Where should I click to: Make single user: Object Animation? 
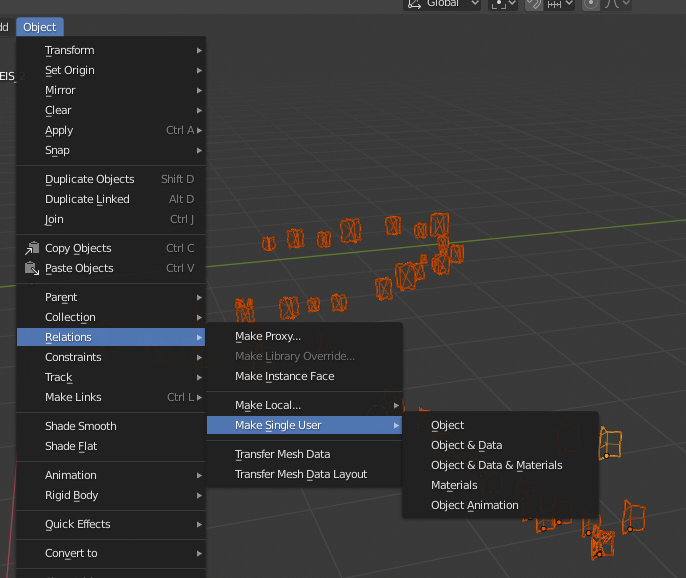[500, 505]
